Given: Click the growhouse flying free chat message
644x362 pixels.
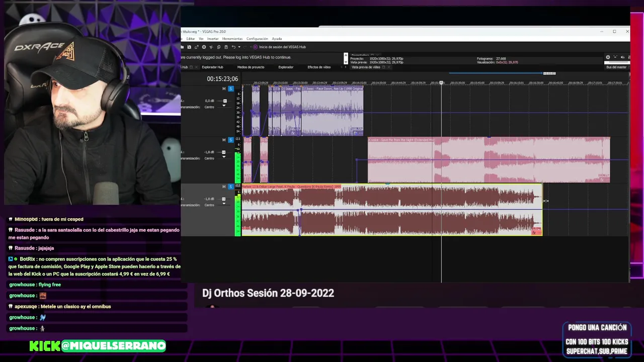Looking at the screenshot, I should 35,285.
